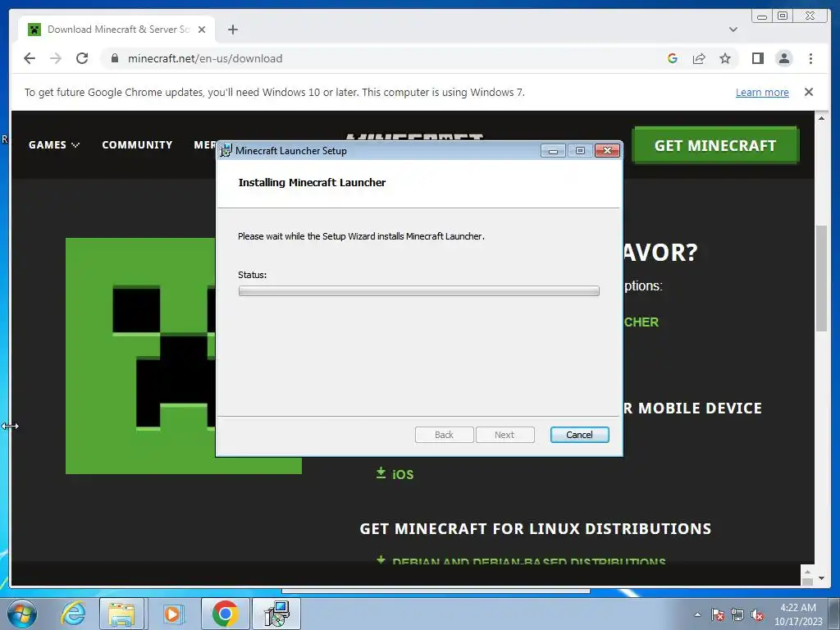Cancel the Minecraft Launcher installation
The width and height of the screenshot is (840, 630).
pos(579,435)
